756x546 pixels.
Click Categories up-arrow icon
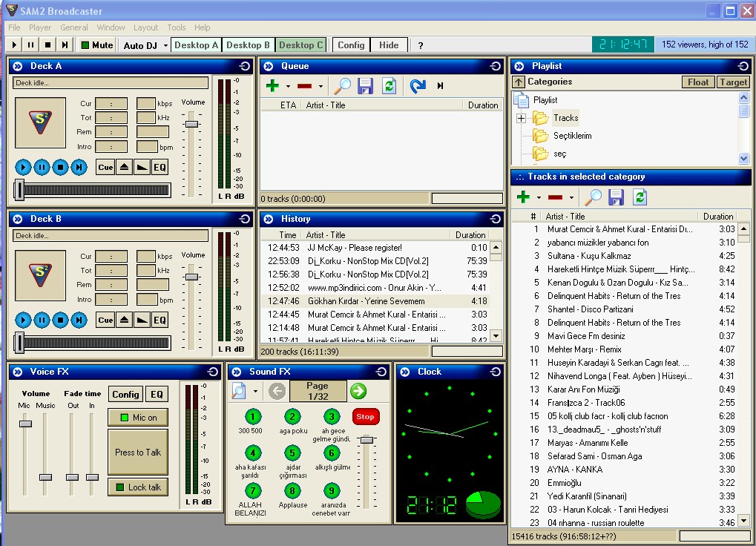519,82
